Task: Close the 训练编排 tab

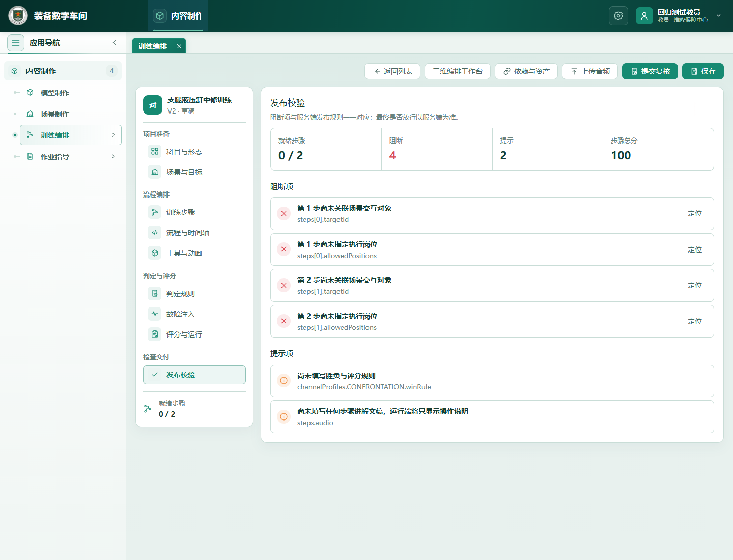Action: click(179, 46)
